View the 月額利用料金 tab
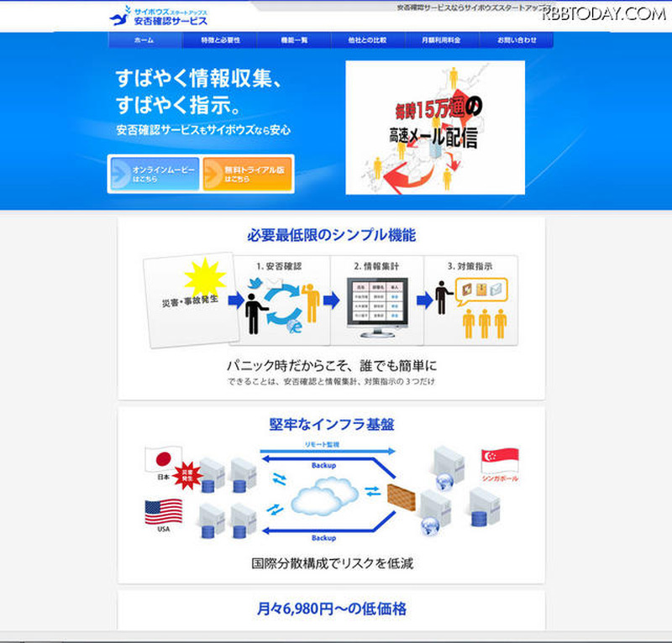The width and height of the screenshot is (672, 643). point(441,40)
